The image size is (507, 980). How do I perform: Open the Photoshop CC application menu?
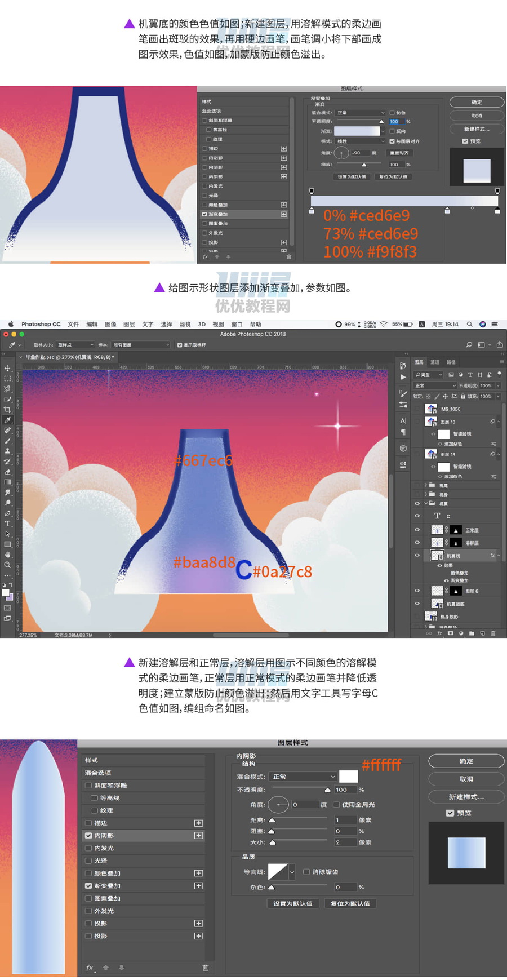tap(41, 324)
